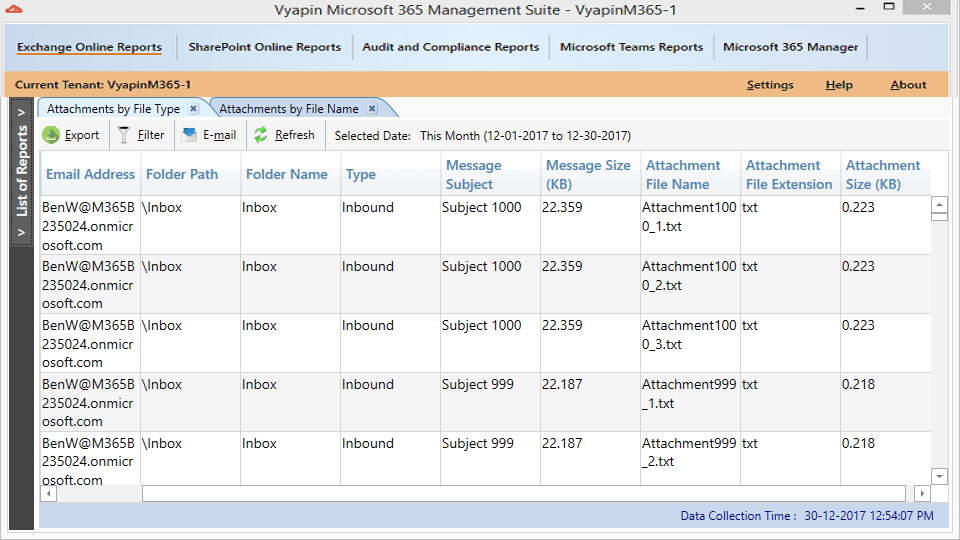Open SharePoint Online Reports section
The height and width of the screenshot is (540, 960).
[x=264, y=47]
